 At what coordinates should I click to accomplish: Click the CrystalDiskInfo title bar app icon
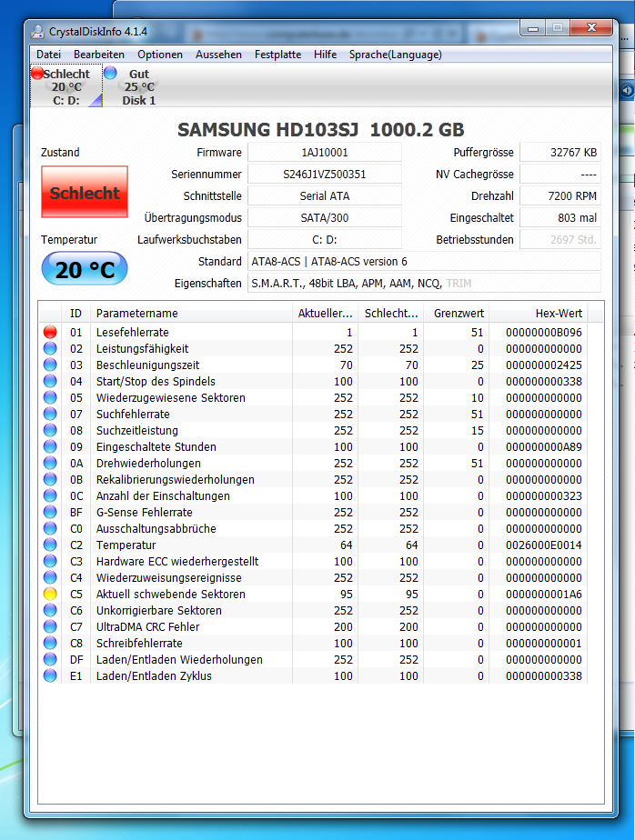pyautogui.click(x=37, y=32)
